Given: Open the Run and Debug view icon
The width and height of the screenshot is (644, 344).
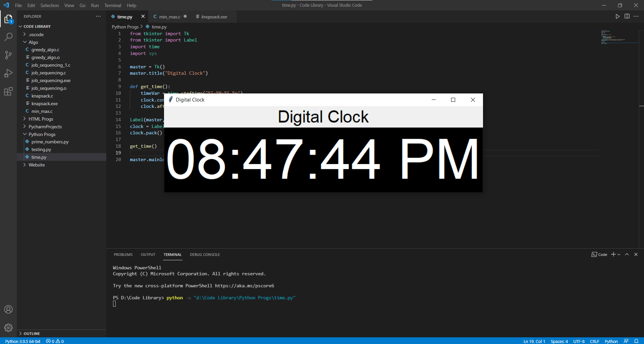Looking at the screenshot, I should pyautogui.click(x=8, y=73).
